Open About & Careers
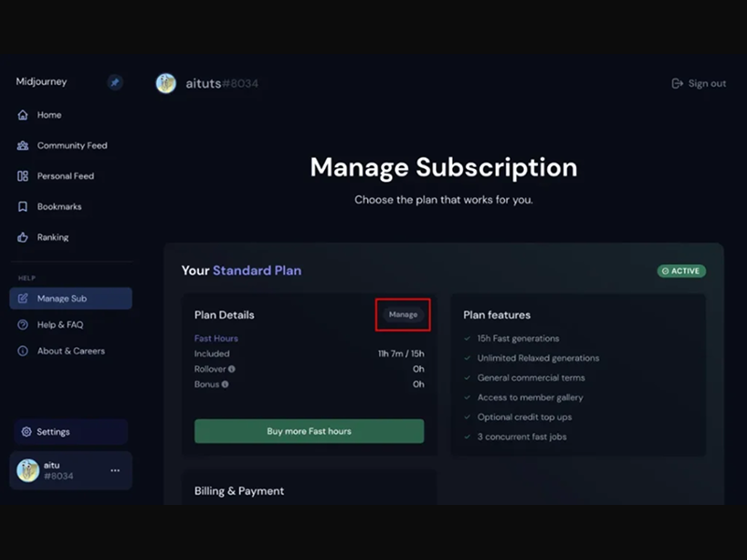747x560 pixels. coord(71,351)
